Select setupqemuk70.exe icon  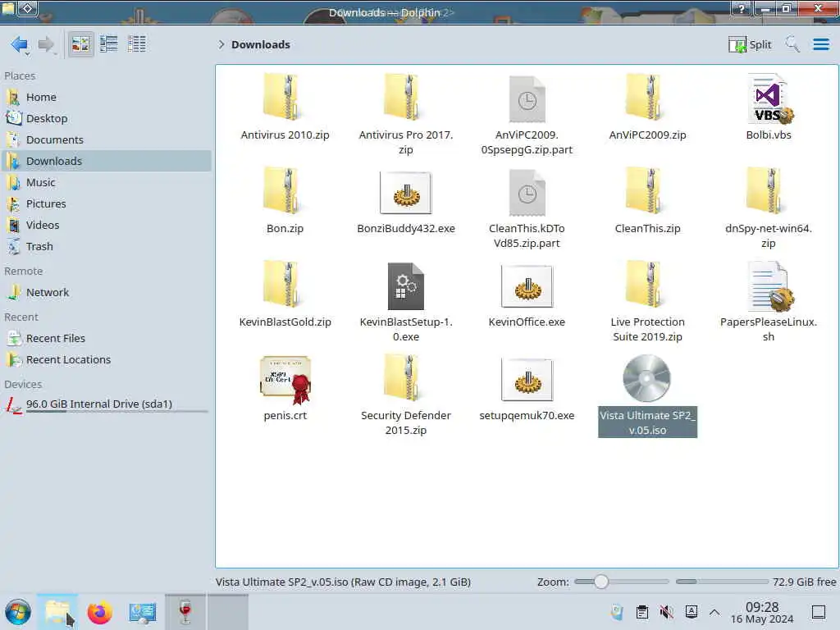(527, 380)
